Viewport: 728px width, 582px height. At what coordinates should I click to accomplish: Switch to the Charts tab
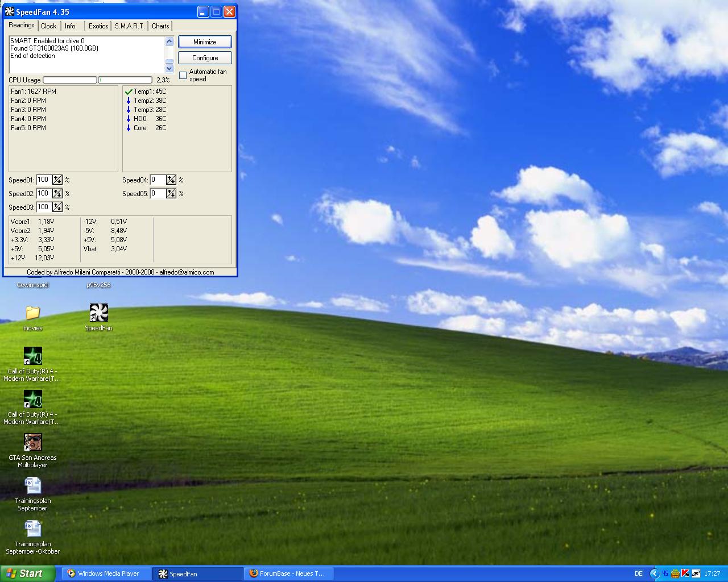coord(160,26)
